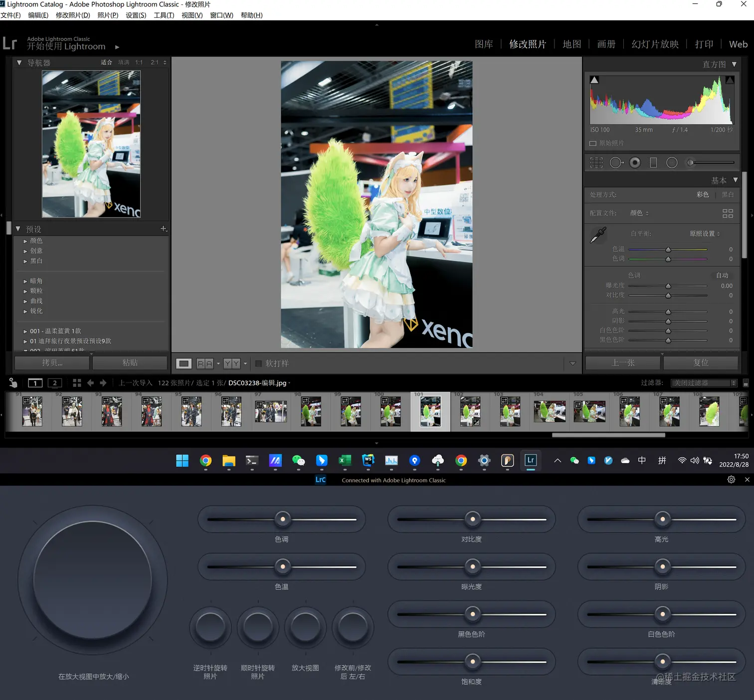Click the 拷贝... button
754x700 pixels.
coord(52,362)
